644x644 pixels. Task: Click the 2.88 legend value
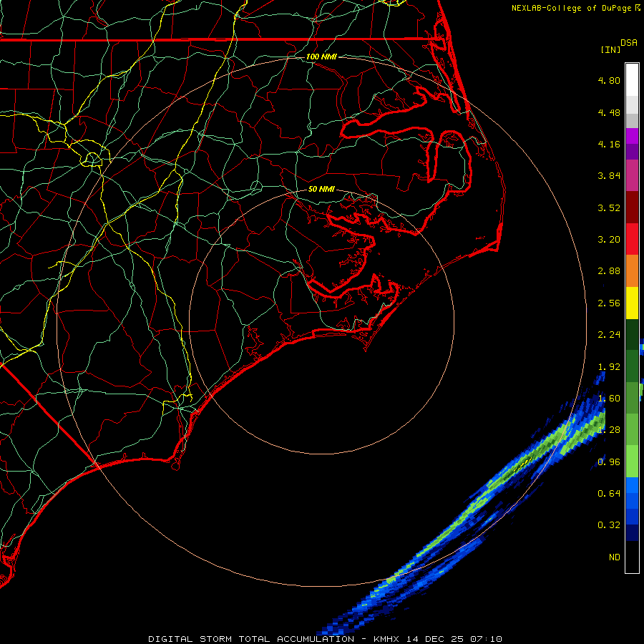click(609, 271)
